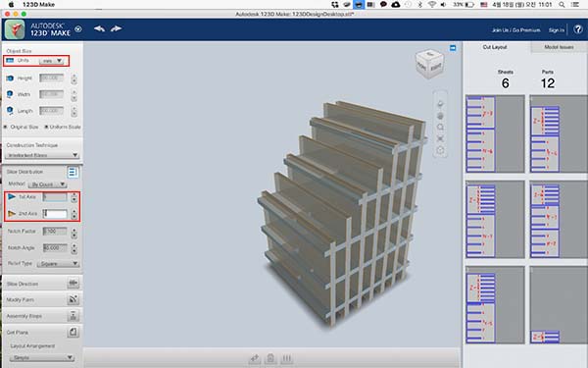The image size is (588, 368).
Task: Click the 2nd Axis orange arrow icon
Action: point(12,214)
